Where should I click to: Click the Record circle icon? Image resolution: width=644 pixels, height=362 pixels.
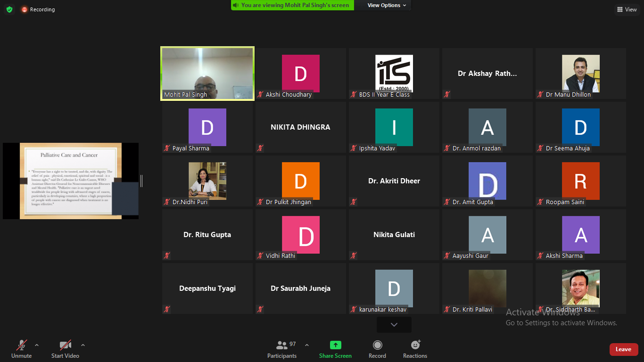(377, 346)
